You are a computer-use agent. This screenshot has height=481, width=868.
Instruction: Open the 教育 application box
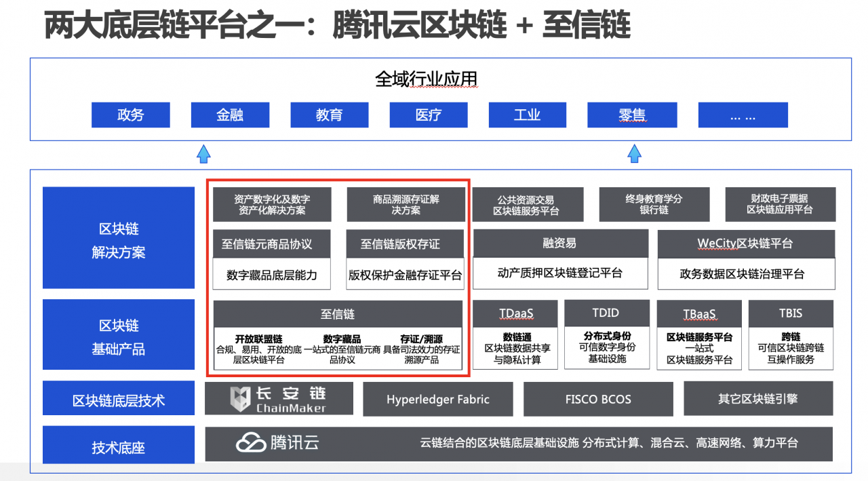coord(329,115)
